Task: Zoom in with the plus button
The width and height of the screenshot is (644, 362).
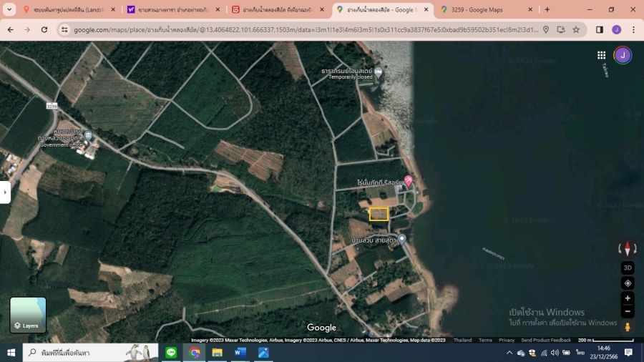Action: (x=628, y=298)
